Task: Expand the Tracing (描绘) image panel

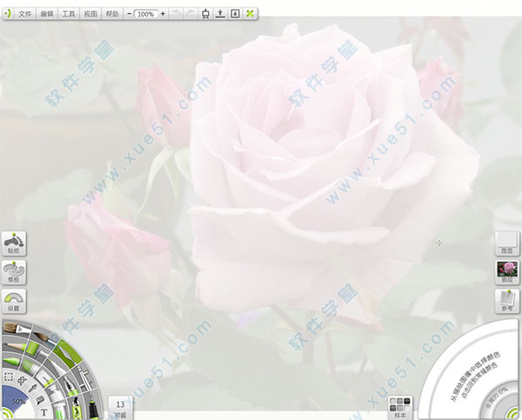Action: point(506,273)
